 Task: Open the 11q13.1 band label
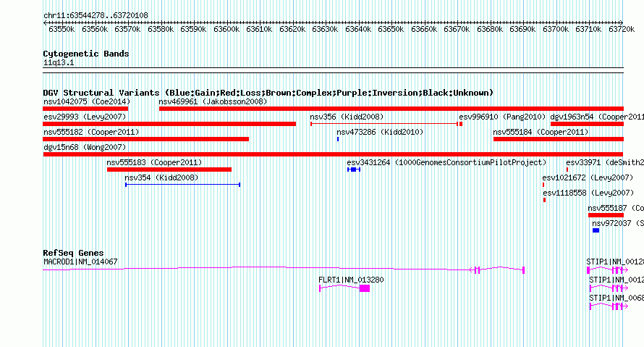click(59, 63)
